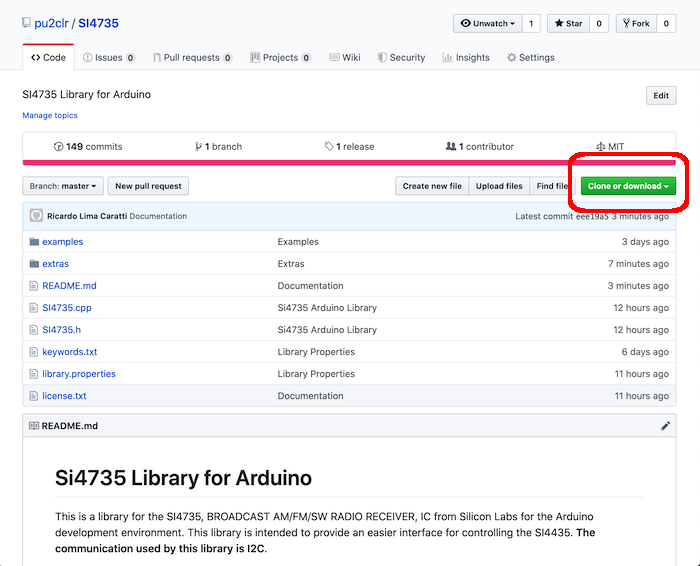View the 1 contributor link

(480, 146)
